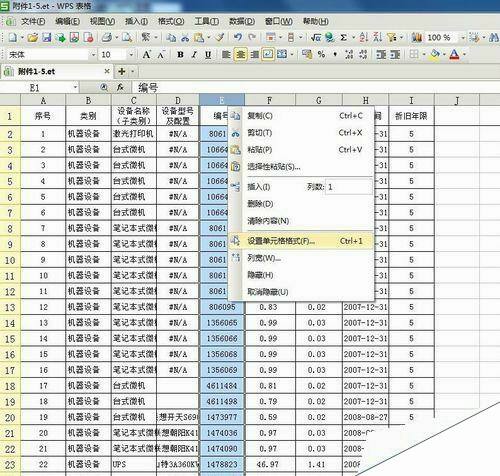The width and height of the screenshot is (500, 476).
Task: Sort ascending with the A-Z icon
Action: pyautogui.click(x=363, y=38)
